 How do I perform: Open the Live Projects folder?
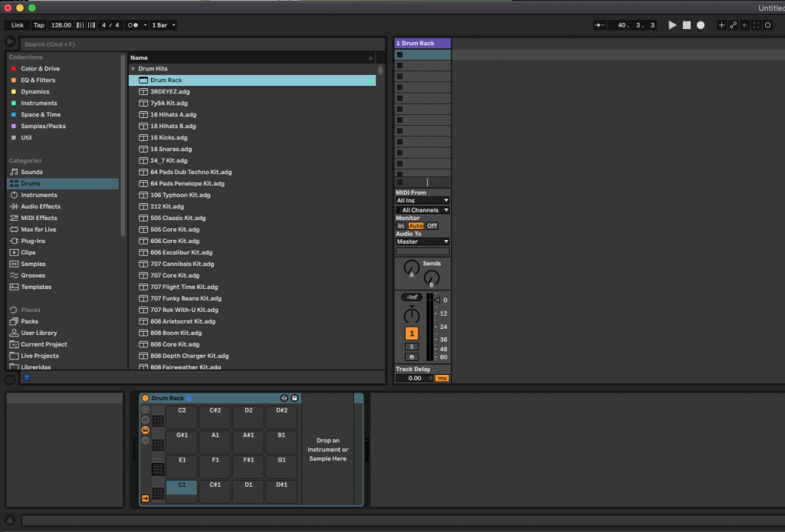pos(40,356)
